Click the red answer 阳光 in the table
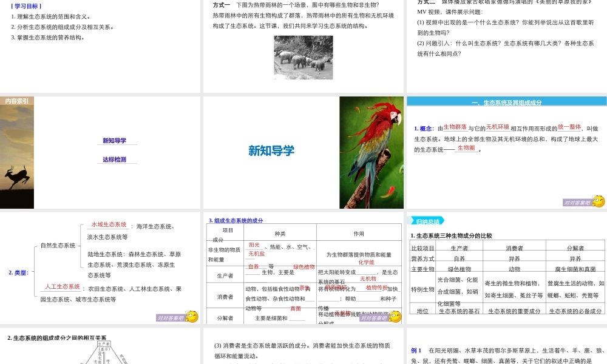The height and width of the screenshot is (364, 607). click(254, 245)
